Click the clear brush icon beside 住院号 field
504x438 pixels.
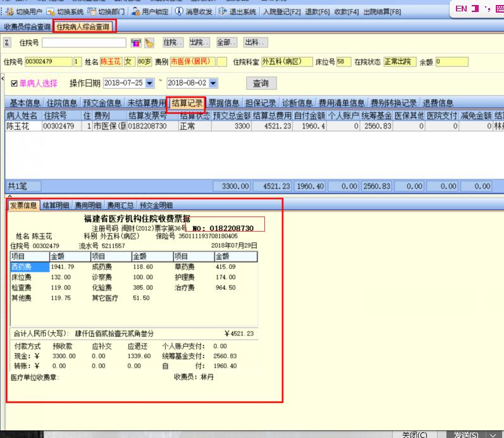click(x=149, y=43)
